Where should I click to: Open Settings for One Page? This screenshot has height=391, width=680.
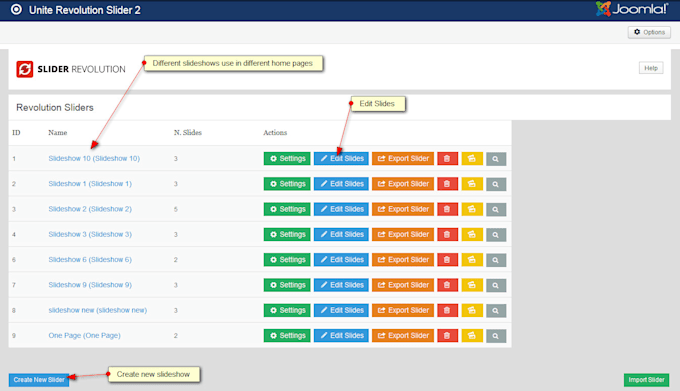[x=287, y=336]
